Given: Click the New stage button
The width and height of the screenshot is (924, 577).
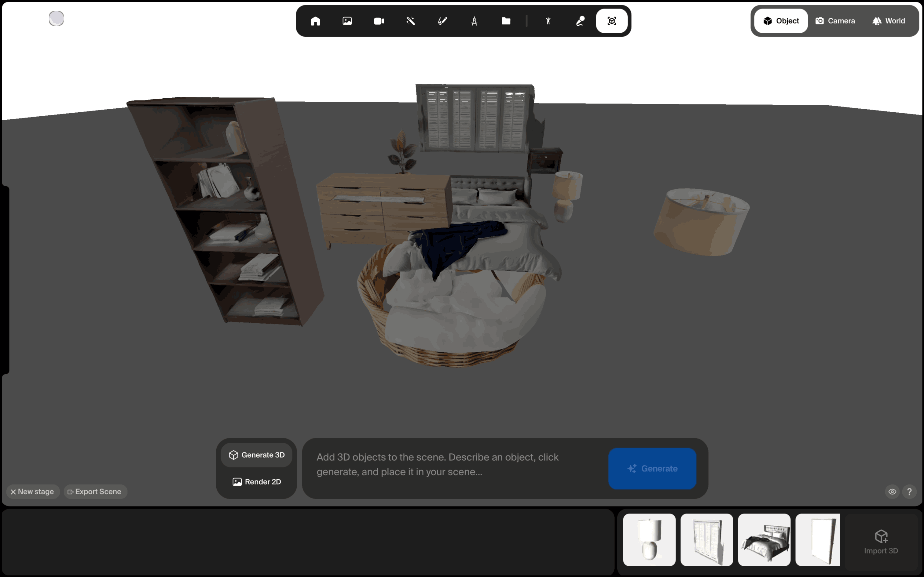Looking at the screenshot, I should click(x=32, y=492).
